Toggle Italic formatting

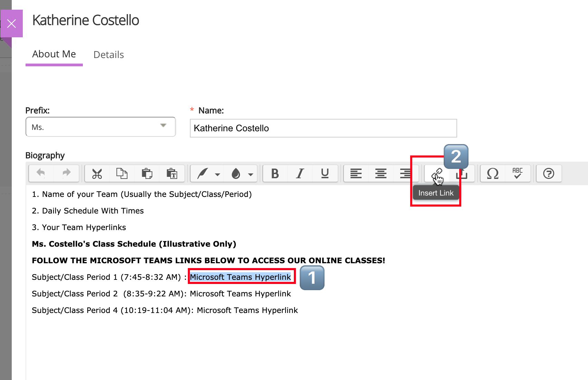(300, 173)
